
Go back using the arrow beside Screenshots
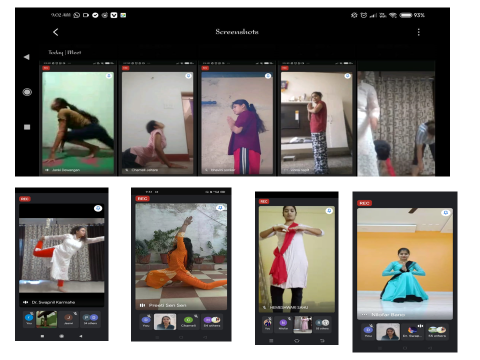click(56, 32)
